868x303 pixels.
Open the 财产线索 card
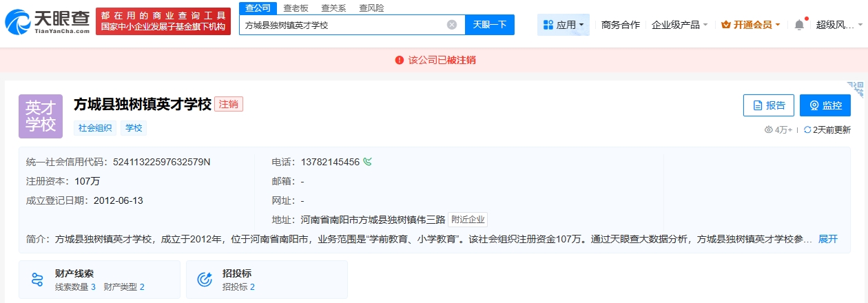click(x=100, y=280)
